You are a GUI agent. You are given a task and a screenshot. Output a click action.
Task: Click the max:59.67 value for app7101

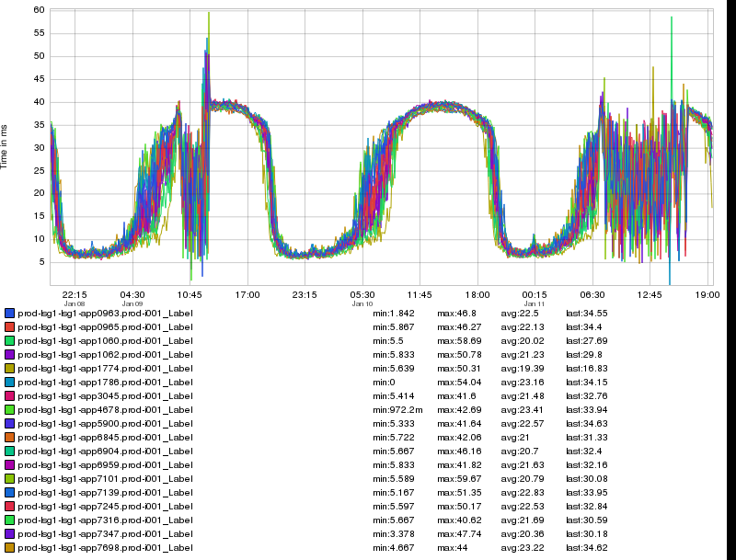coord(456,478)
